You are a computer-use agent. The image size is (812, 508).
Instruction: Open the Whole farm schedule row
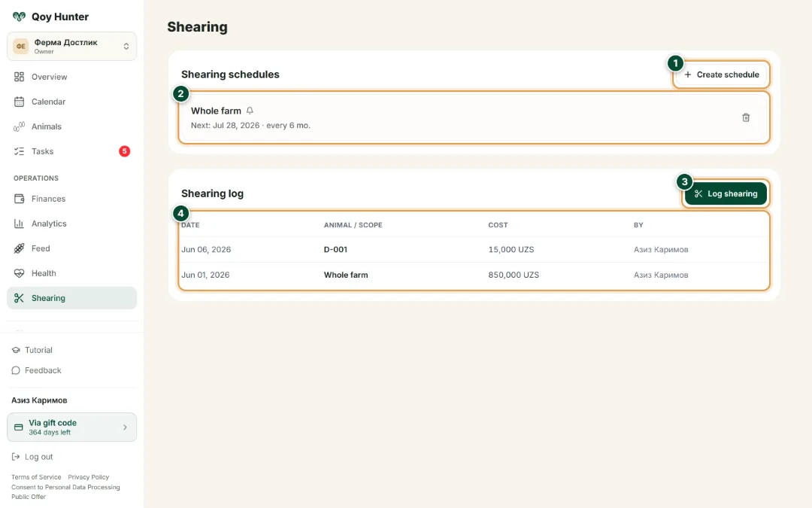(474, 117)
